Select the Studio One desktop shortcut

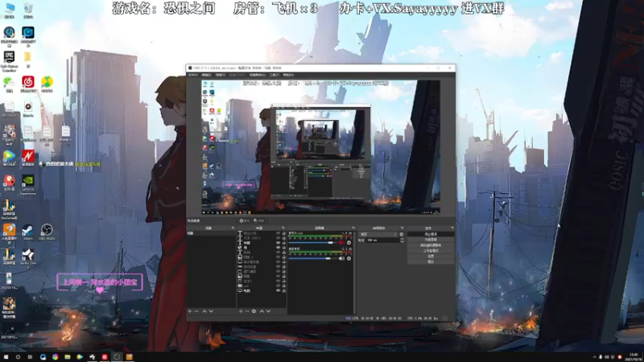coord(28,257)
